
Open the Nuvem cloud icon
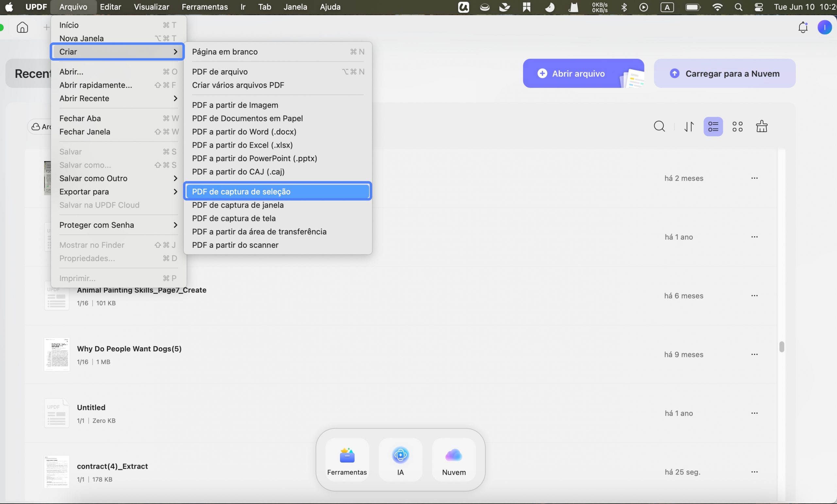coord(454,460)
